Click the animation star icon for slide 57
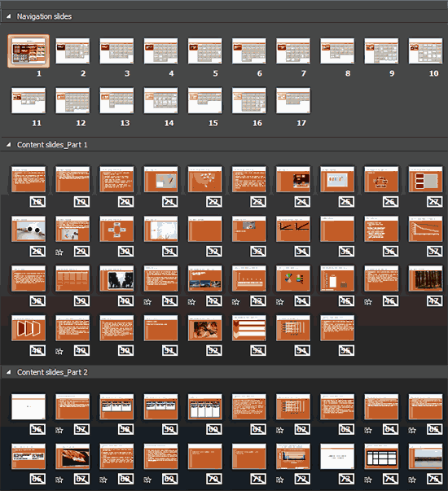448x491 pixels. tap(59, 430)
